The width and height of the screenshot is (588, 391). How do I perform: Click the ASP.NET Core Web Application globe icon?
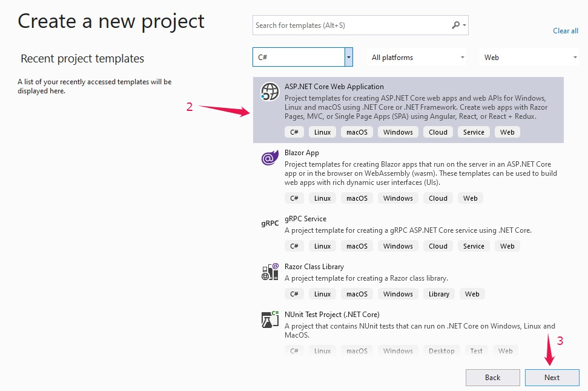[x=269, y=92]
